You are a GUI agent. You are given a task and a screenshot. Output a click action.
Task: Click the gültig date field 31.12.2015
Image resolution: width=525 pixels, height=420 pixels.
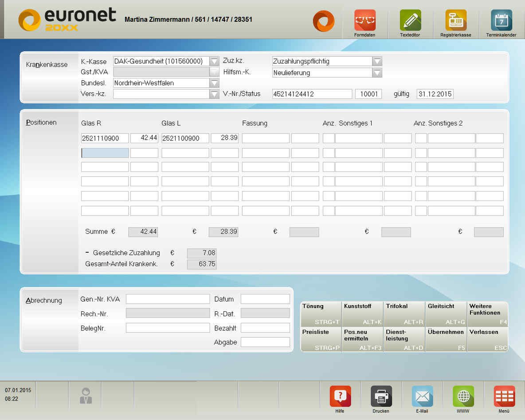435,94
